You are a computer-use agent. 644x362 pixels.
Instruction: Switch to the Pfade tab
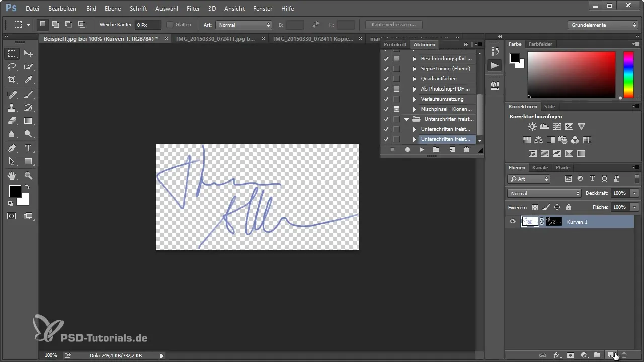562,168
